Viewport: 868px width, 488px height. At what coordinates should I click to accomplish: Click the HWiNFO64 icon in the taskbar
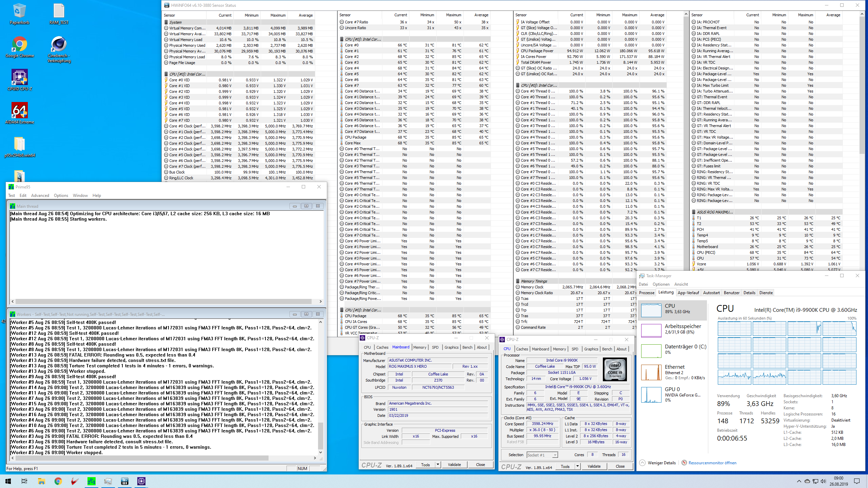click(x=125, y=481)
